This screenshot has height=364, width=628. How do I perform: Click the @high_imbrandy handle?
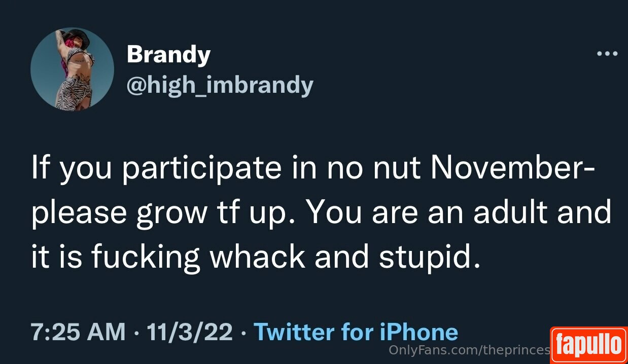click(220, 85)
